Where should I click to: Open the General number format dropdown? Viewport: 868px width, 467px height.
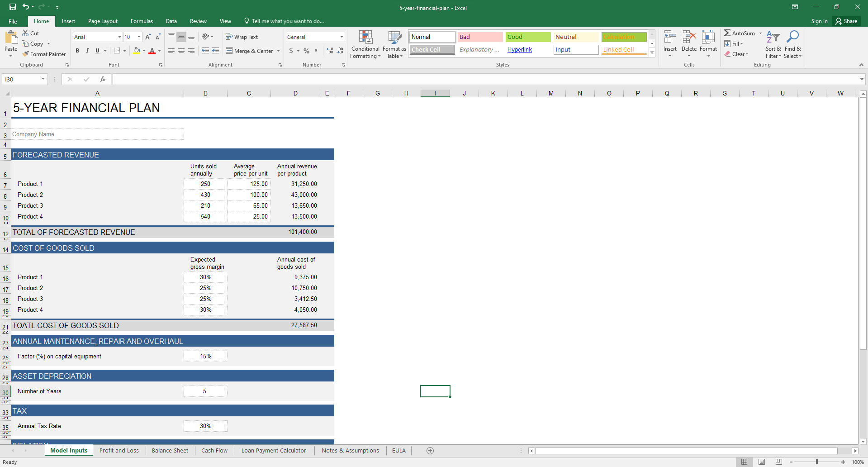click(x=342, y=37)
